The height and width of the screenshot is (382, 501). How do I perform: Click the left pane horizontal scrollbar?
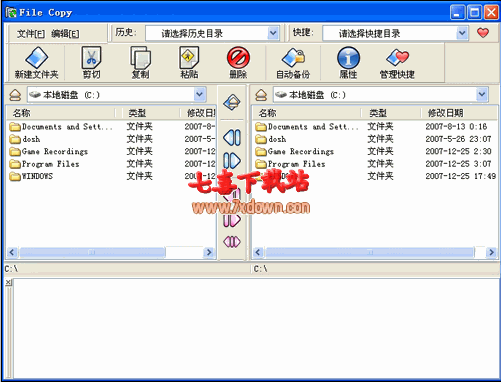110,252
